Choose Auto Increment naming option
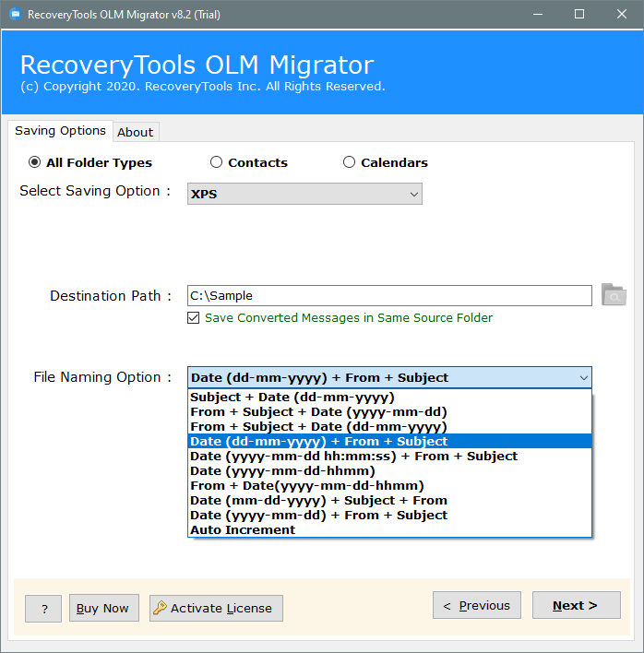Viewport: 644px width, 653px height. click(389, 529)
